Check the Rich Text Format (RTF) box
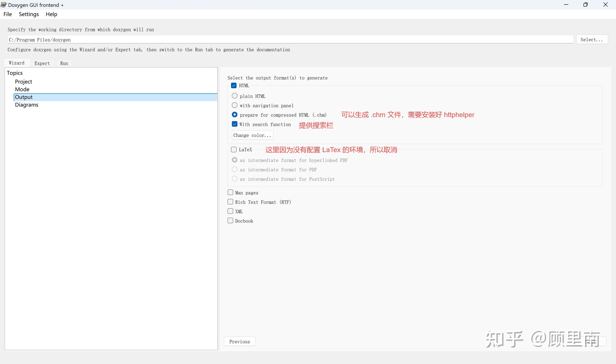This screenshot has height=364, width=616. point(230,202)
